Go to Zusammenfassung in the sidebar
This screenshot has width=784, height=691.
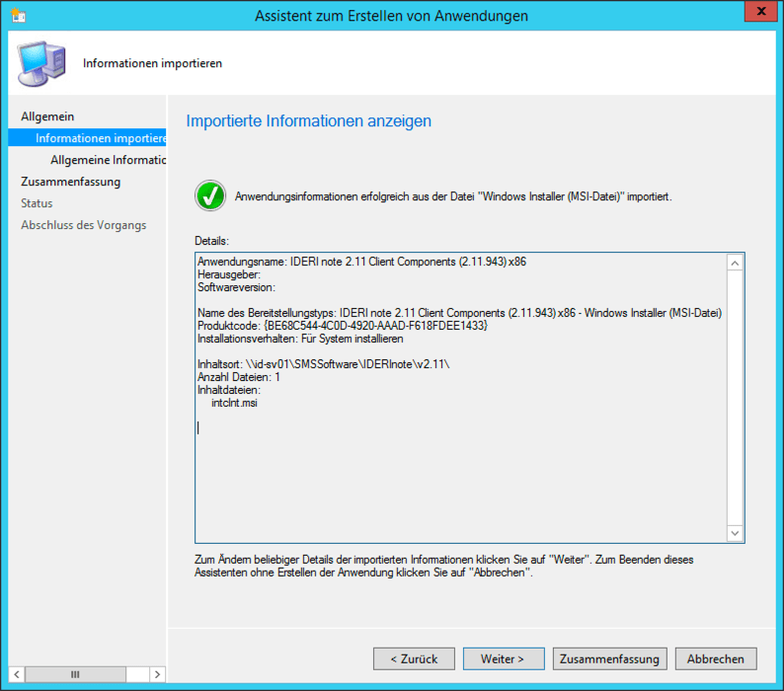pos(70,182)
